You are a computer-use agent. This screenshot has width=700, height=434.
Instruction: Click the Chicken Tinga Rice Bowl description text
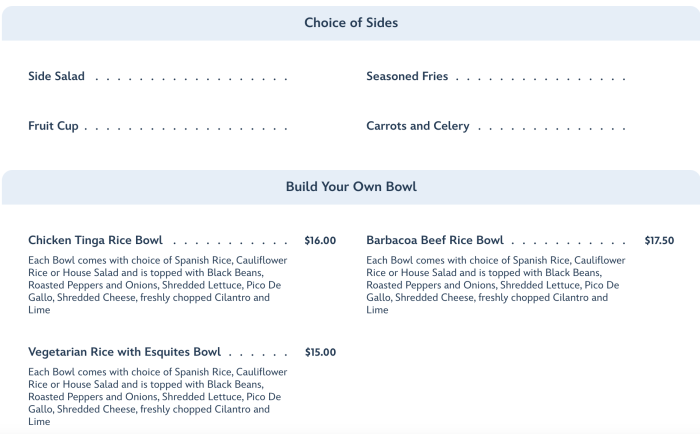point(157,285)
